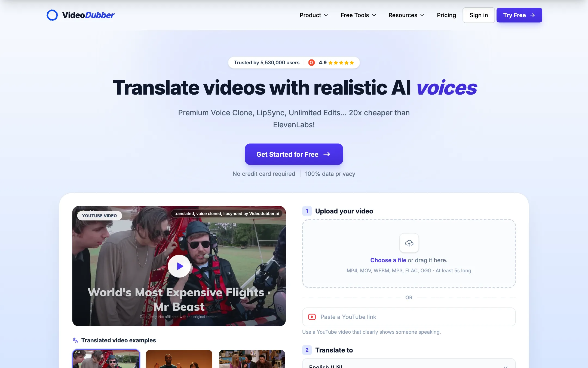The width and height of the screenshot is (588, 368).
Task: Open the VideoDubber home link text
Action: pyautogui.click(x=88, y=15)
